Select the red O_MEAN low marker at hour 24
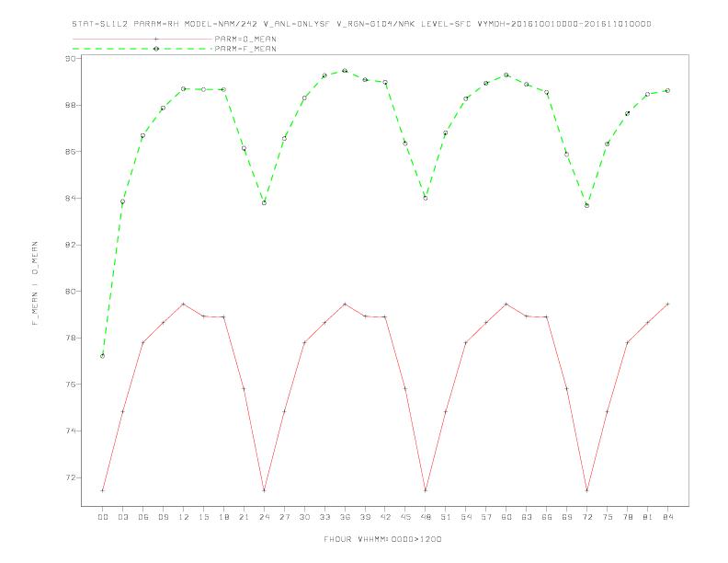The image size is (728, 563). pos(264,490)
